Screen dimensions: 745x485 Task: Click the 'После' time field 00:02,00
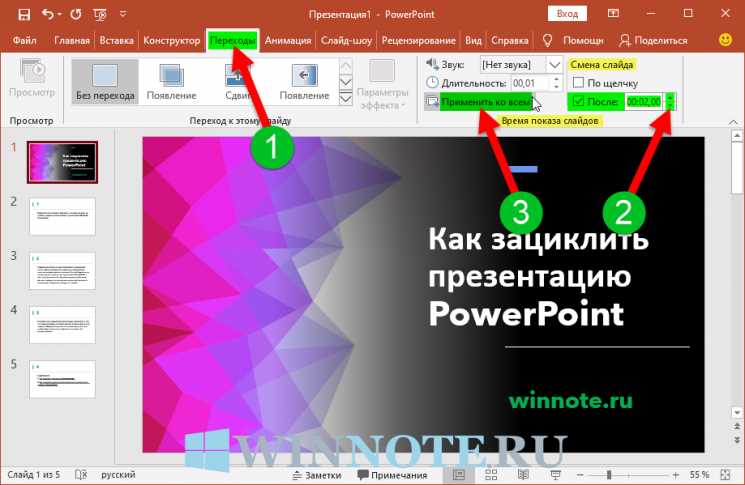pyautogui.click(x=643, y=101)
